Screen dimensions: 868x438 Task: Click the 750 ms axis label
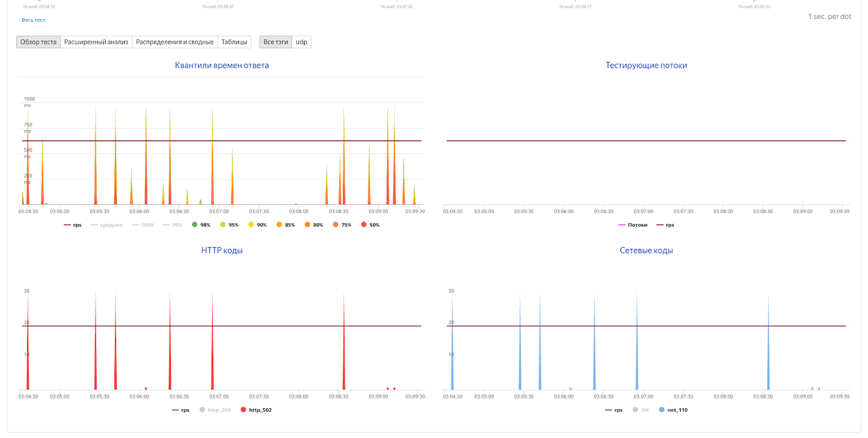click(x=28, y=128)
